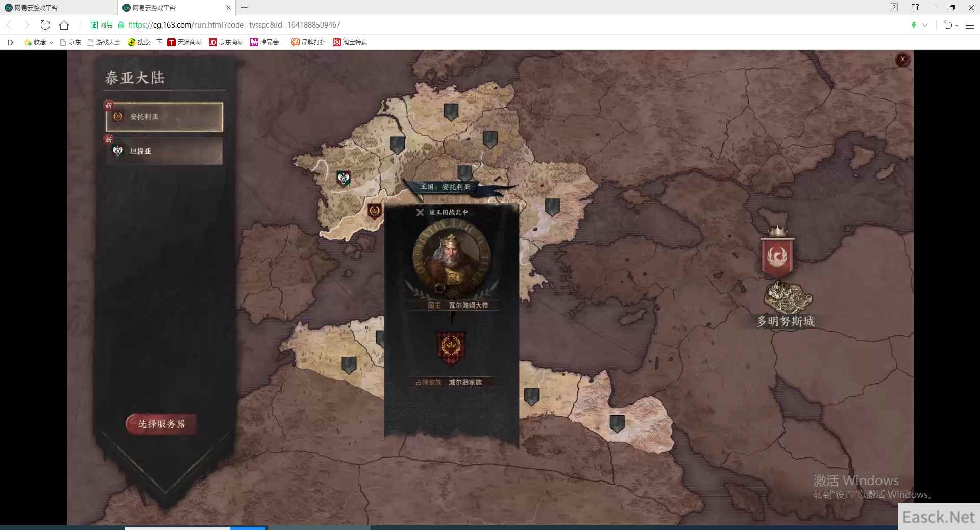Go to the browser home page
Image resolution: width=980 pixels, height=530 pixels.
[64, 24]
